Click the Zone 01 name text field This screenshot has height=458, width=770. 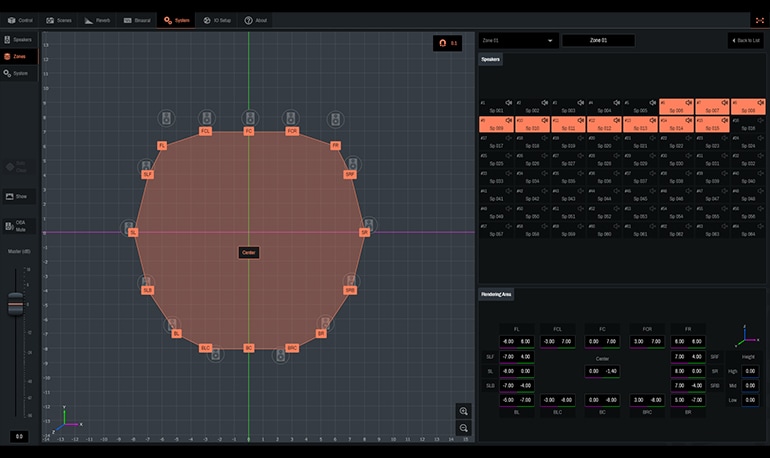(x=598, y=41)
